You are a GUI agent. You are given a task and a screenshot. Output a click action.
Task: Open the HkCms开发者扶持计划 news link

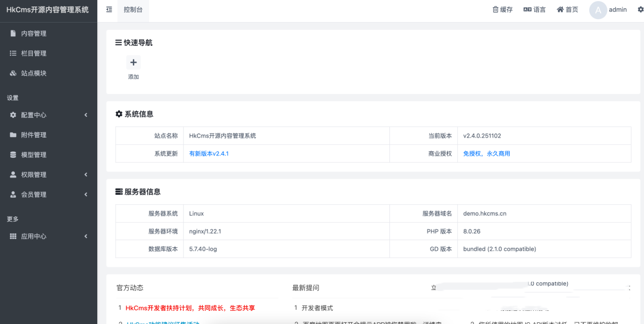(190, 308)
